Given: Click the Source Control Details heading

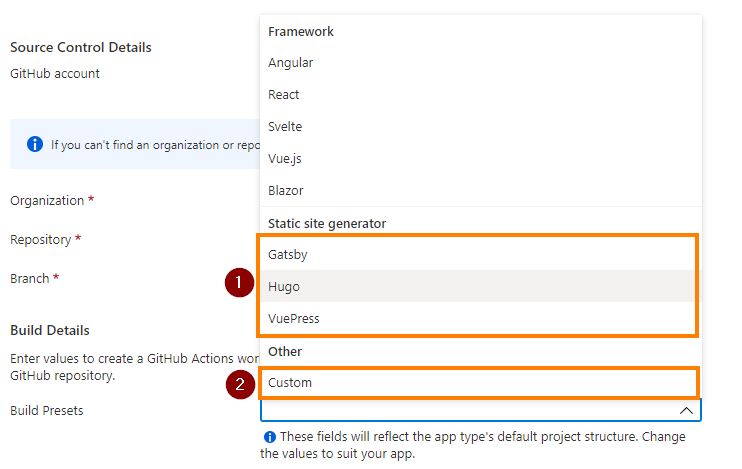Looking at the screenshot, I should click(x=81, y=47).
